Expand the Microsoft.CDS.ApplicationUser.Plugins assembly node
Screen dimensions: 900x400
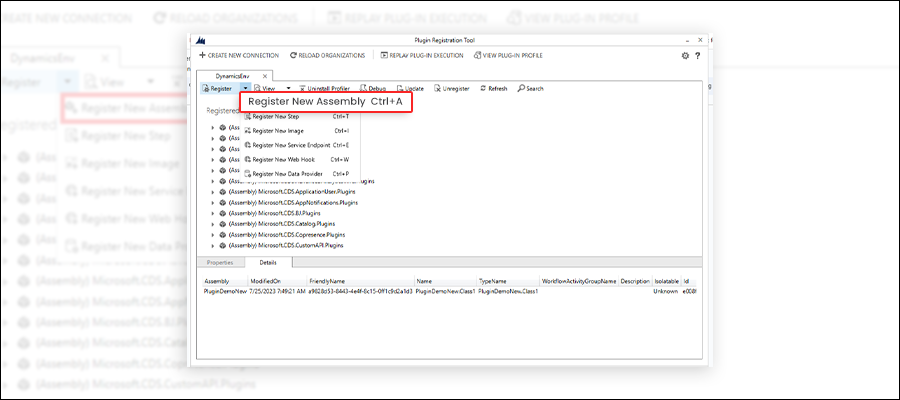(x=213, y=192)
